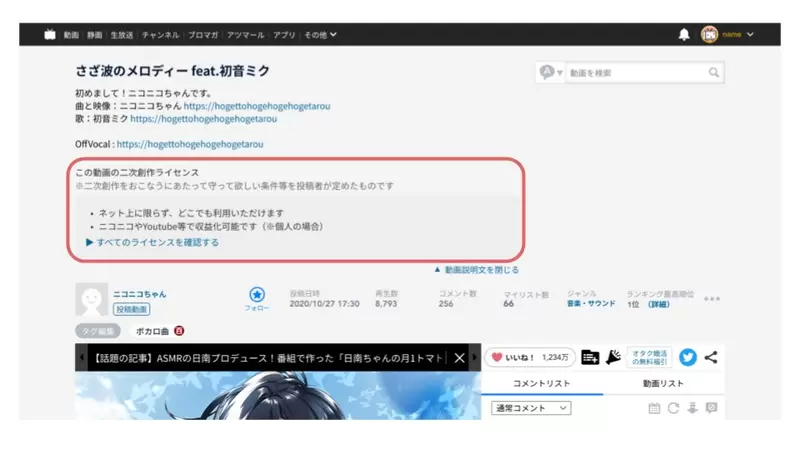Click the いいね! like button
The height and width of the screenshot is (450, 800).
(530, 357)
